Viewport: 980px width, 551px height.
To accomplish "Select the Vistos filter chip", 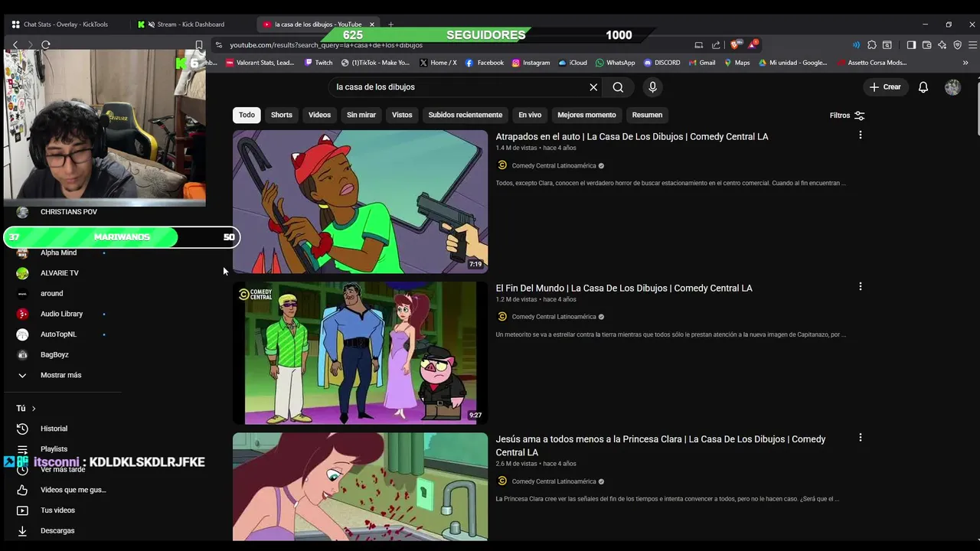I will point(402,115).
